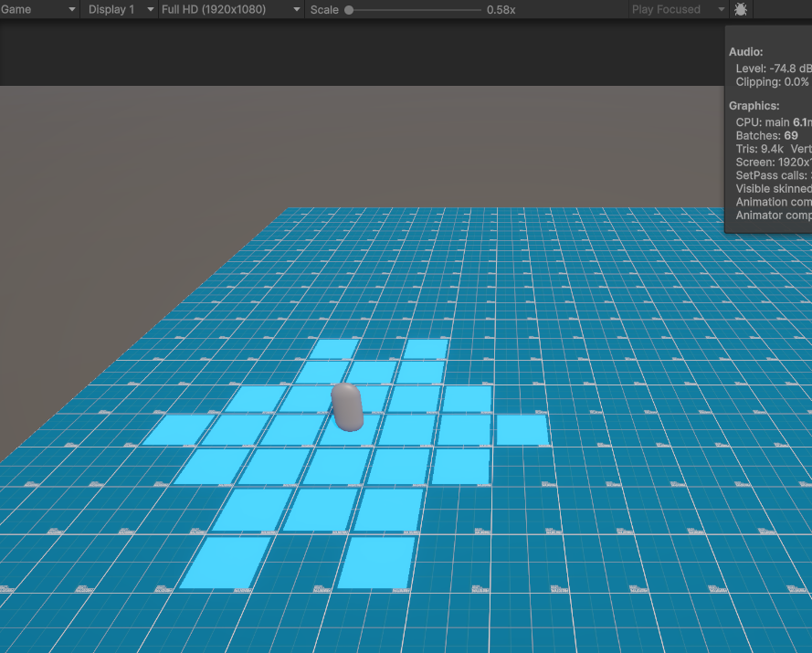Viewport: 812px width, 653px height.
Task: Click the Scale slider handle
Action: click(349, 10)
